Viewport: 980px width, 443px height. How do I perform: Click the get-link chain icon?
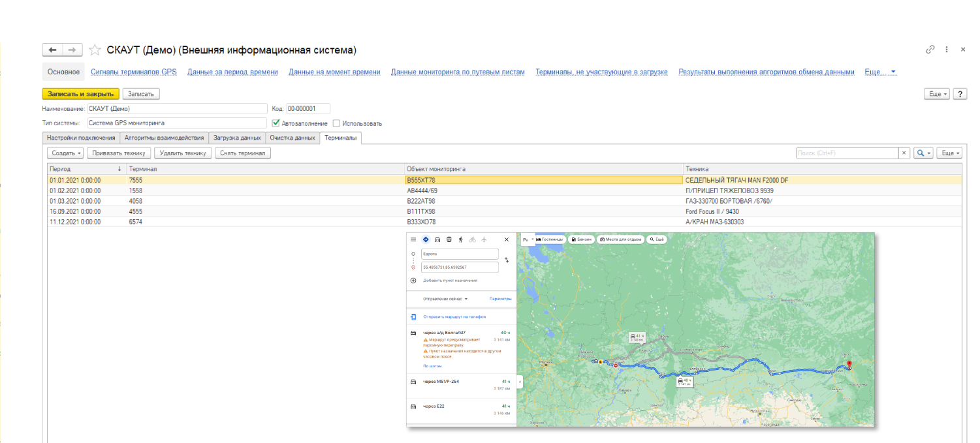click(x=930, y=50)
